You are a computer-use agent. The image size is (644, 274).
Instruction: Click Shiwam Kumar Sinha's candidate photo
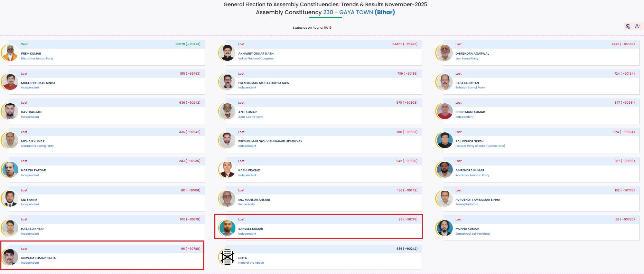point(10,257)
